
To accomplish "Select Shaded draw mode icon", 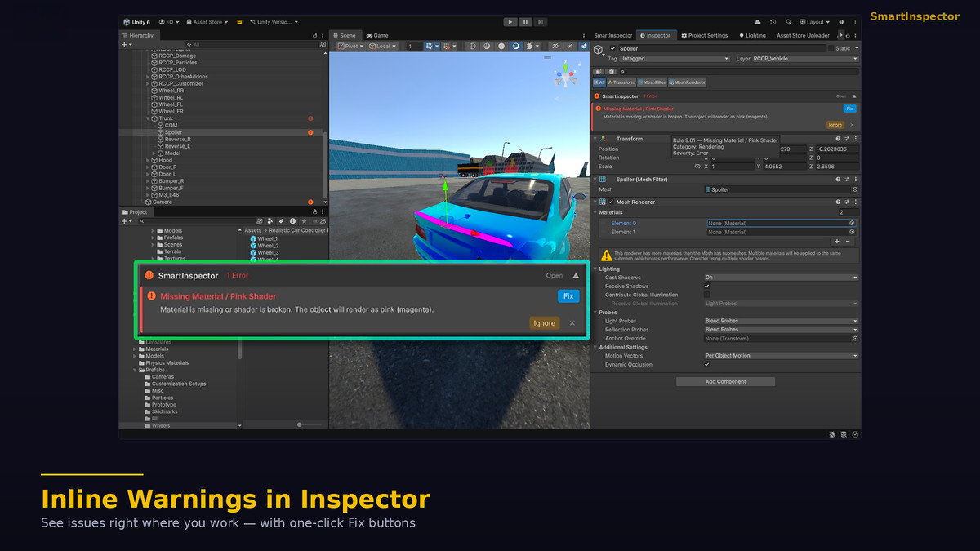I will click(516, 46).
